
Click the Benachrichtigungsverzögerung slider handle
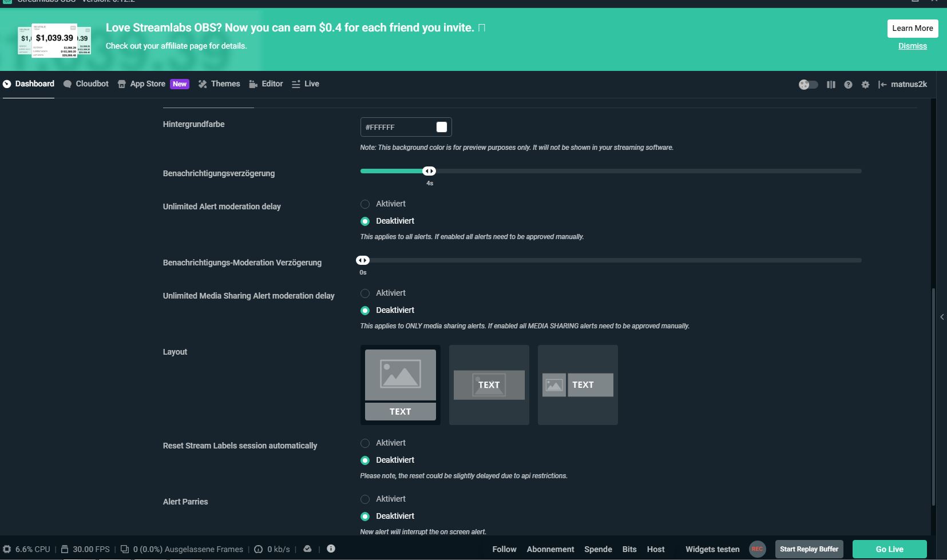coord(429,171)
